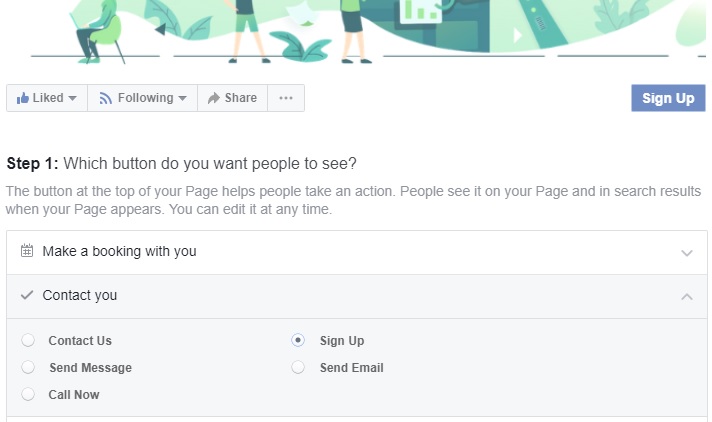The height and width of the screenshot is (422, 712).
Task: Click the Share button label
Action: pyautogui.click(x=241, y=98)
